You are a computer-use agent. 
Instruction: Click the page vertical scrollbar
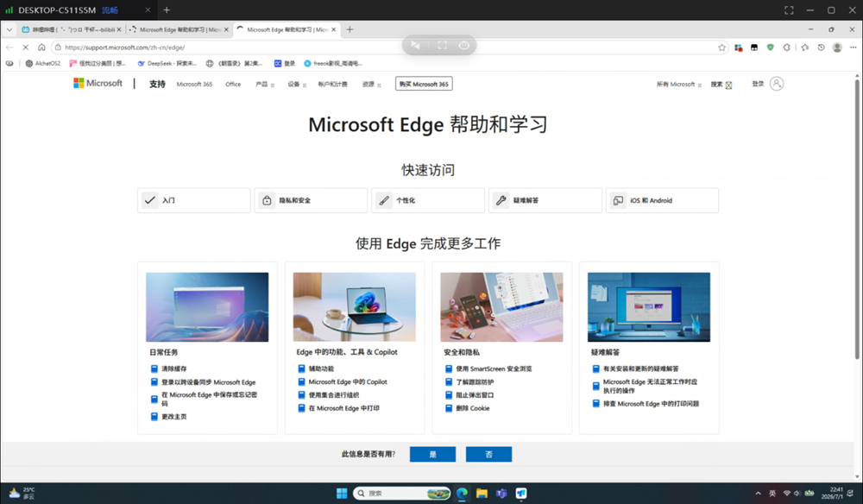pos(857,220)
